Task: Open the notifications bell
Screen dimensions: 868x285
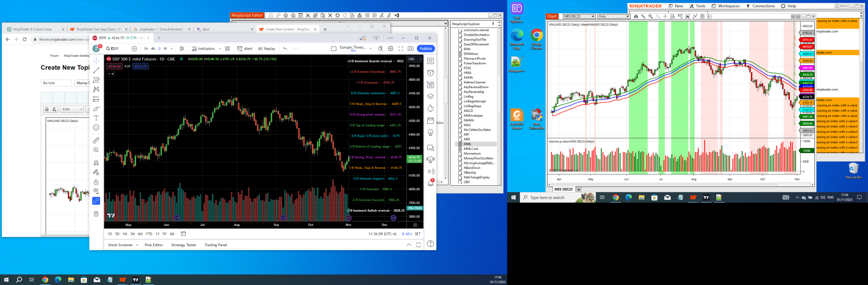Action: coord(431,182)
